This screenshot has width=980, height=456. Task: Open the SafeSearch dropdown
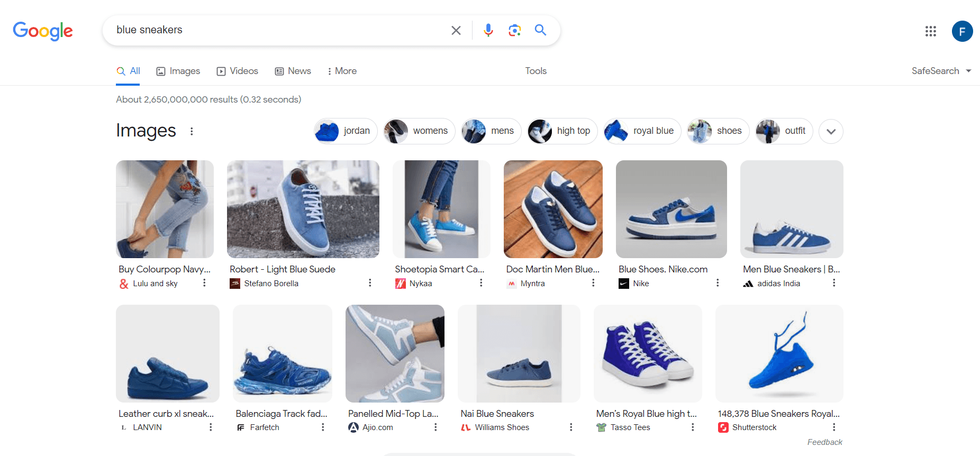[941, 71]
